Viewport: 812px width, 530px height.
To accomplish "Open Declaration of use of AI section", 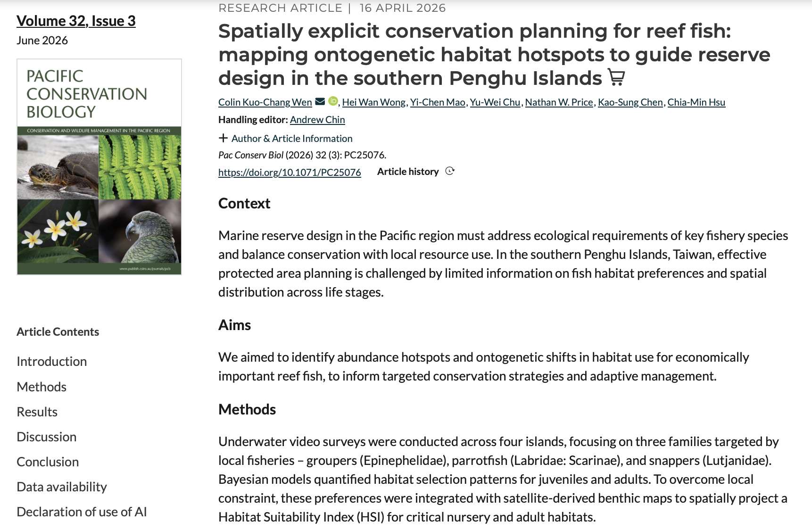I will coord(82,512).
